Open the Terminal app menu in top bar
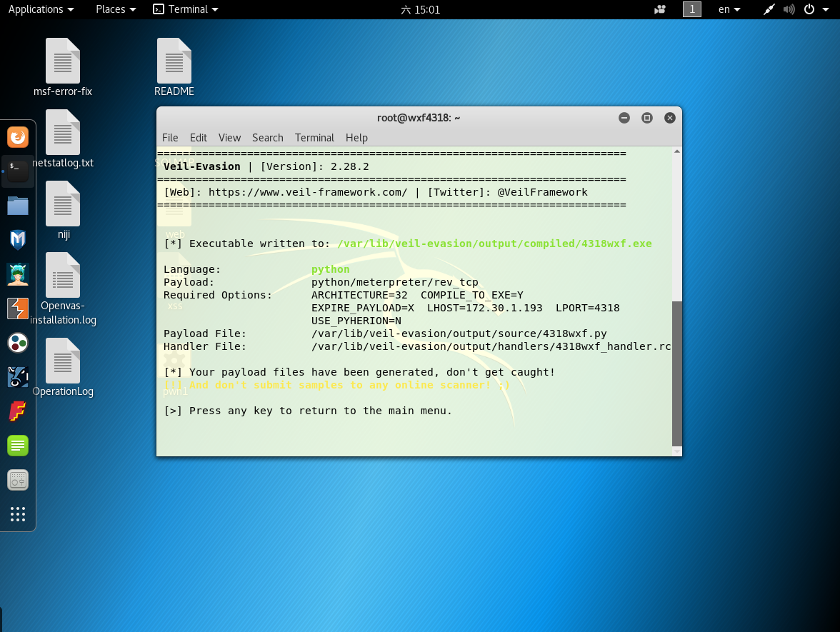Screen dimensions: 840x632 coord(186,9)
